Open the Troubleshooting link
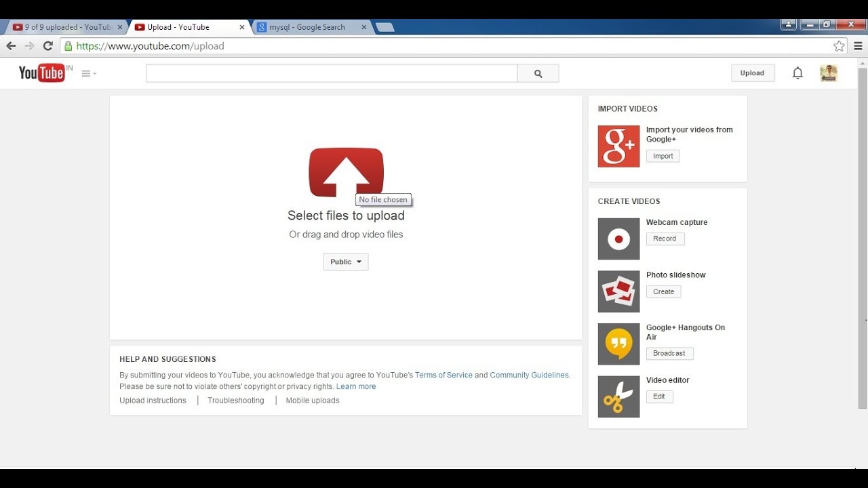This screenshot has height=488, width=868. coord(236,401)
